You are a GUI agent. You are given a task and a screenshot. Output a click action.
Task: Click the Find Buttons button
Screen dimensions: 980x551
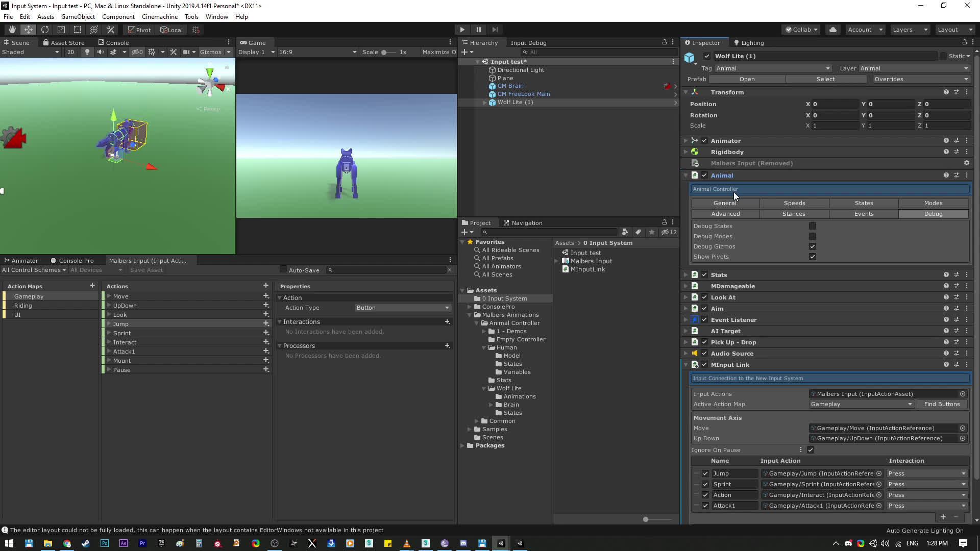tap(942, 404)
